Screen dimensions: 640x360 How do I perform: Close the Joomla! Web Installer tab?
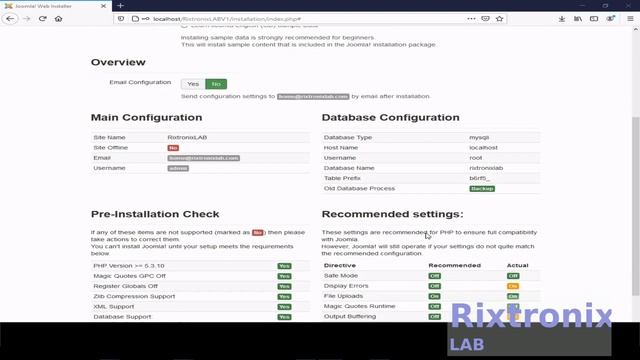tap(103, 6)
